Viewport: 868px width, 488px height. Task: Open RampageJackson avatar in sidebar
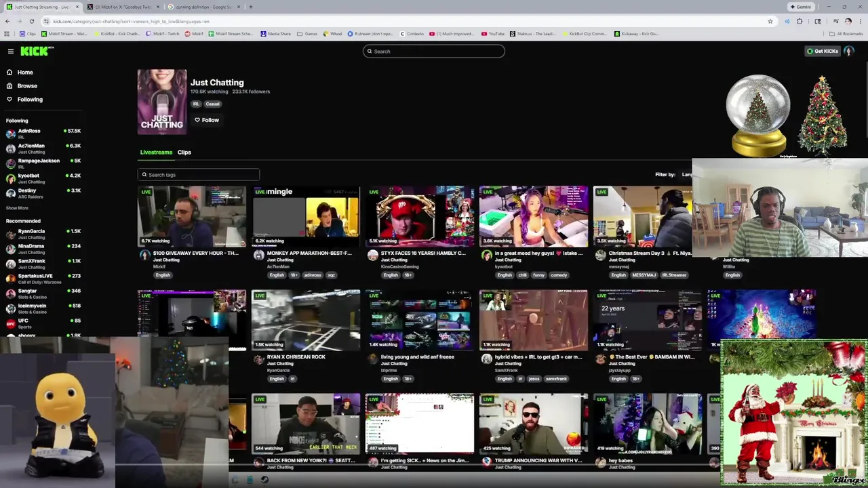coord(11,163)
